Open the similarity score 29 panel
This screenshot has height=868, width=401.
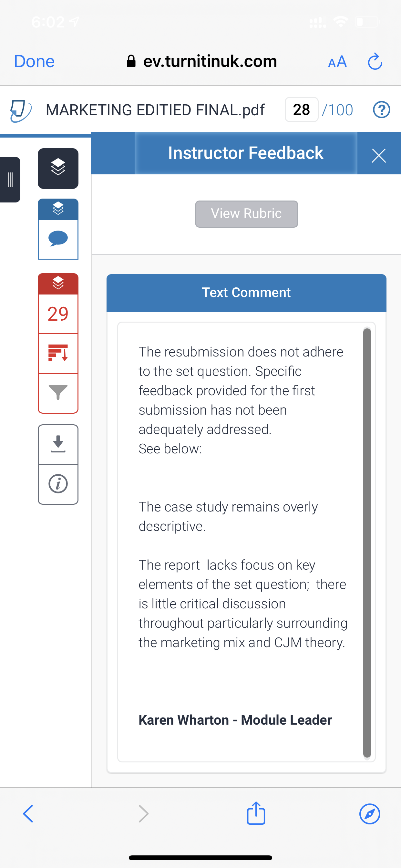coord(58,314)
